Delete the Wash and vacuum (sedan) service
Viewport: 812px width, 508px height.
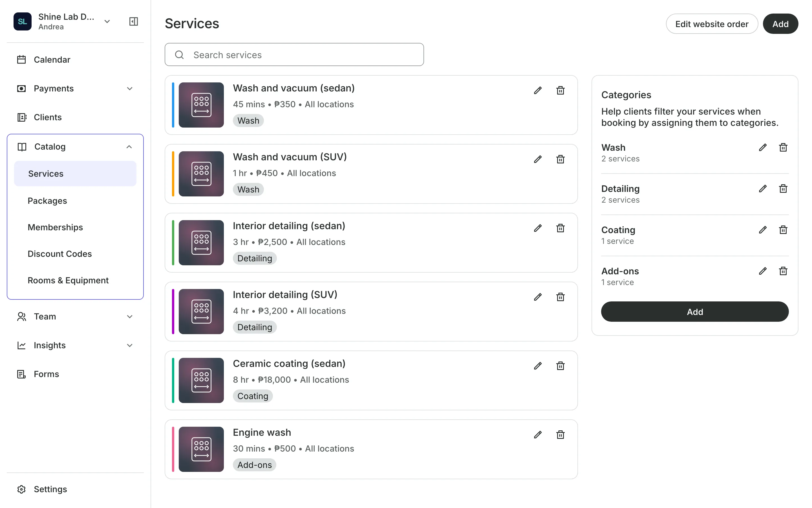click(x=560, y=90)
